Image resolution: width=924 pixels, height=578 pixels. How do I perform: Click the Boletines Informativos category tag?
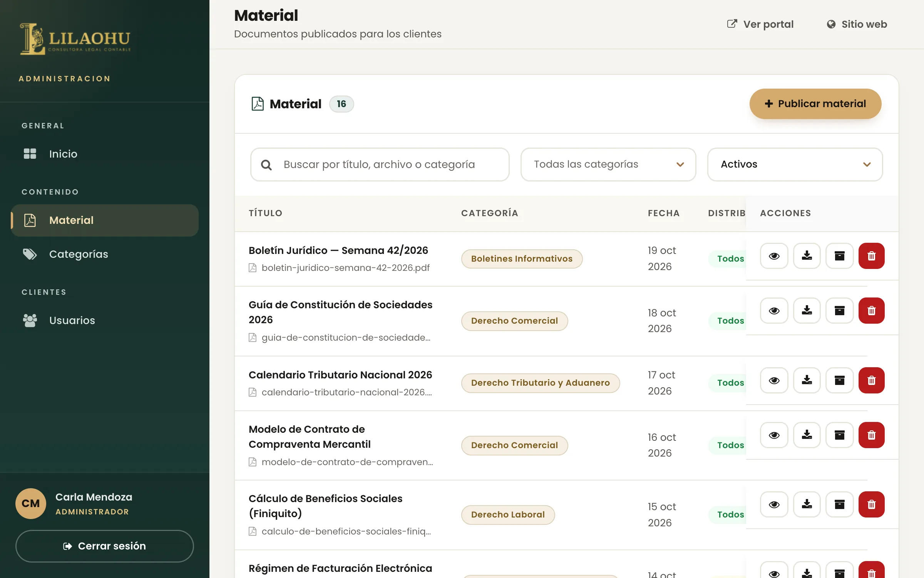click(x=522, y=259)
